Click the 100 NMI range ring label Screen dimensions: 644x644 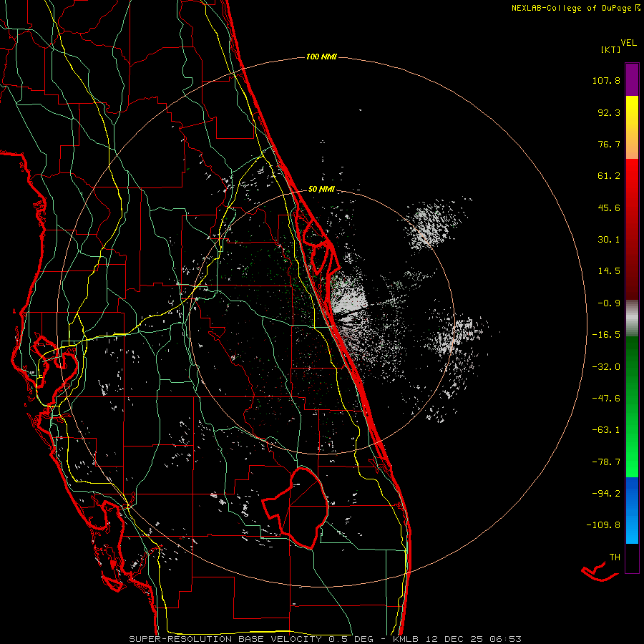321,57
